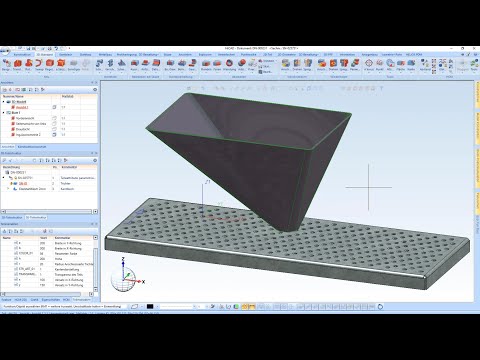This screenshot has height=360, width=480.
Task: Select the Regel ruled body tool
Action: pyautogui.click(x=50, y=65)
